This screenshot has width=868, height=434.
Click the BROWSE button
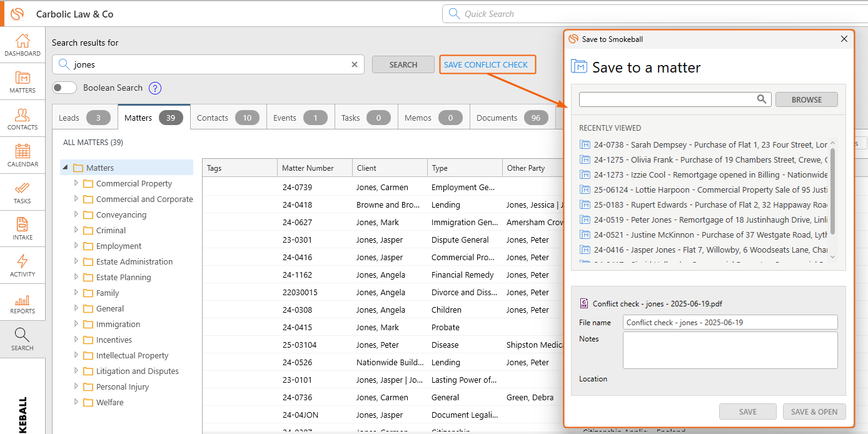807,99
